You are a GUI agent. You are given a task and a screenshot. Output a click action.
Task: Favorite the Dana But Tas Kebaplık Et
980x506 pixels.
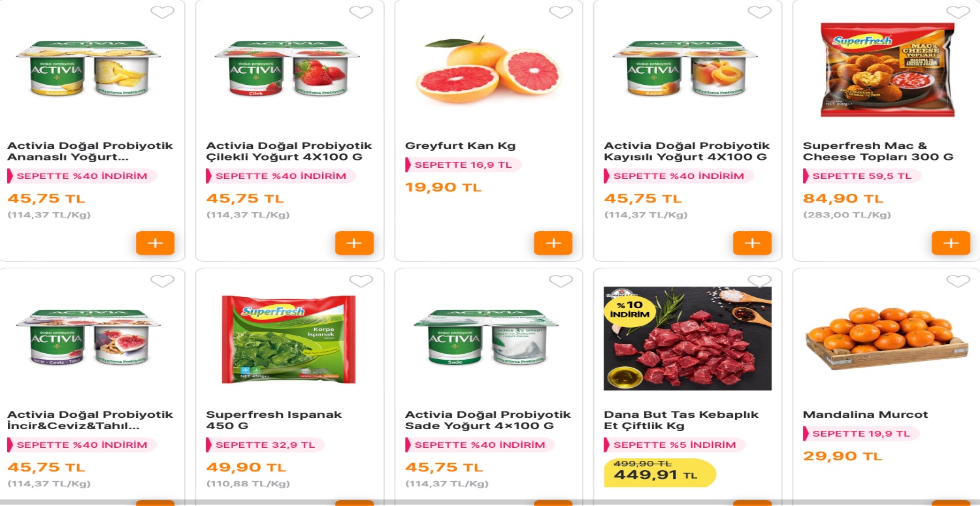pyautogui.click(x=759, y=281)
